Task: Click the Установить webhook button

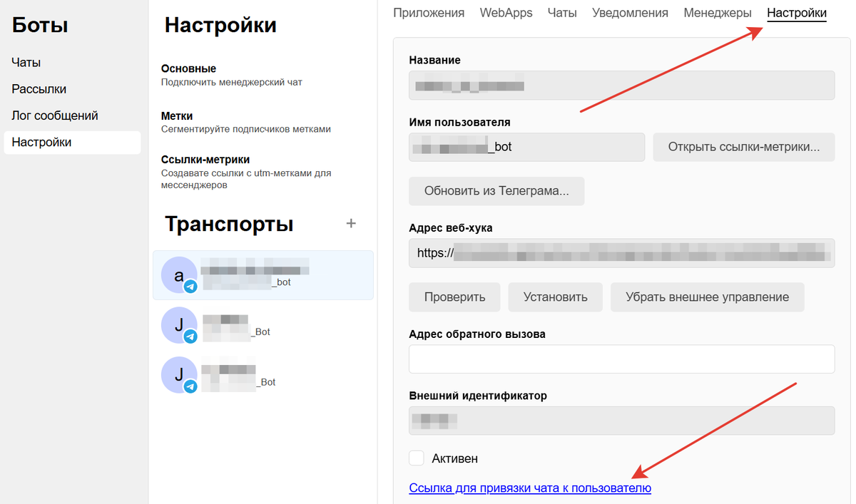Action: point(555,297)
